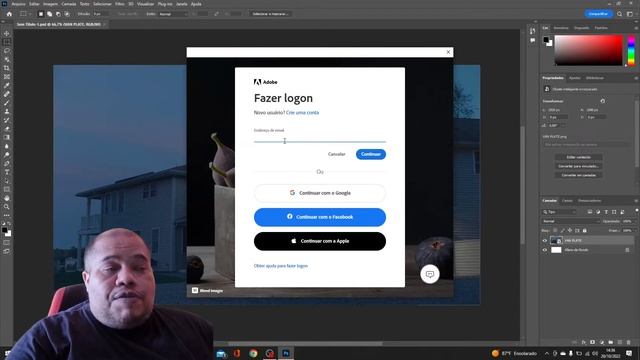Hide the top layer via eye icon
The height and width of the screenshot is (360, 640).
point(544,241)
